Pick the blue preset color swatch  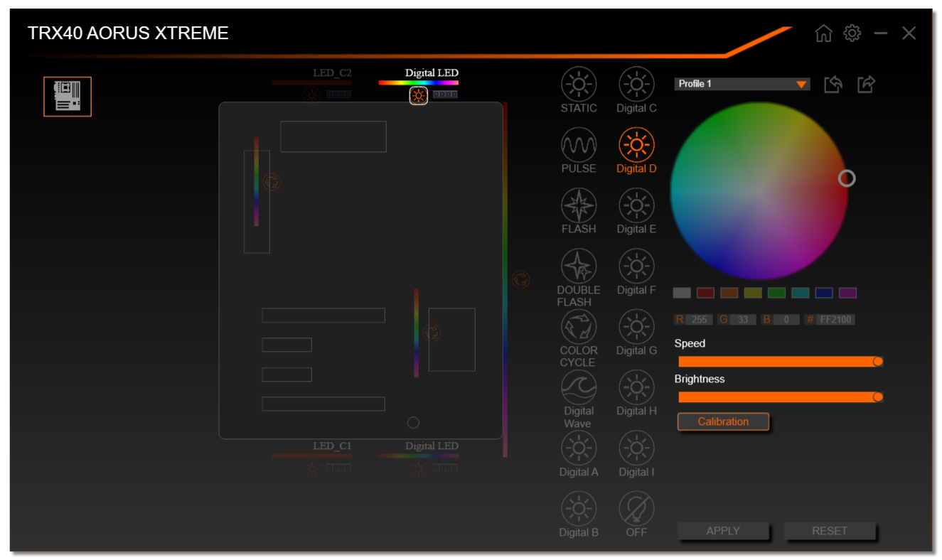(824, 293)
